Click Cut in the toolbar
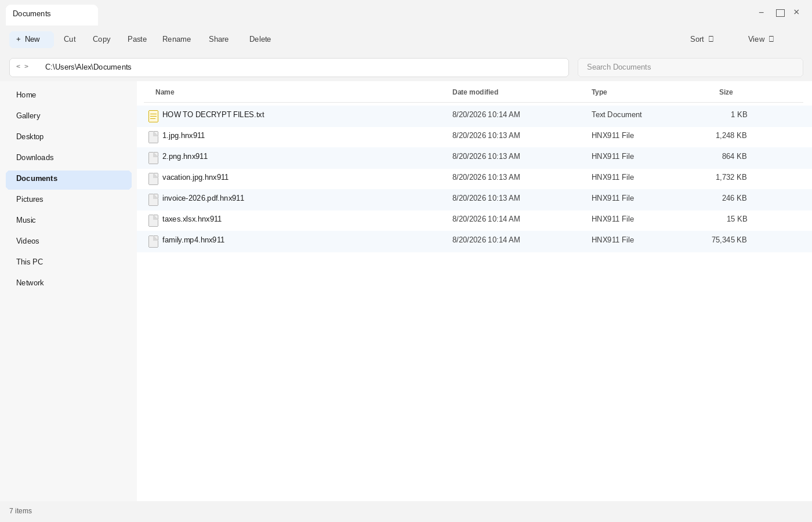The height and width of the screenshot is (522, 812). pyautogui.click(x=70, y=39)
